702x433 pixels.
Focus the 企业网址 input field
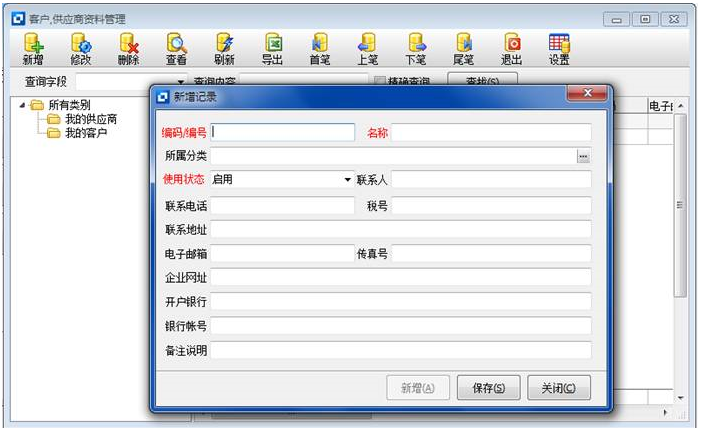(401, 278)
